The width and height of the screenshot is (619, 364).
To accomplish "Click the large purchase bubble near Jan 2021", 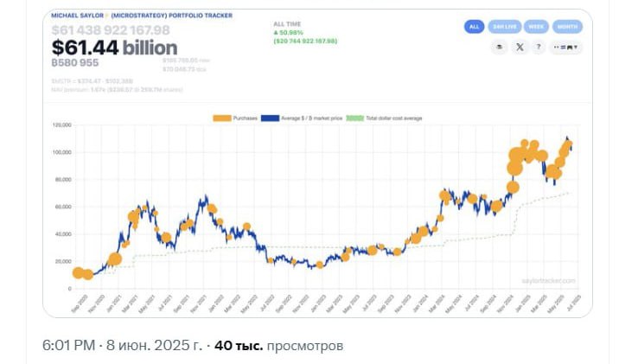I will click(x=115, y=259).
